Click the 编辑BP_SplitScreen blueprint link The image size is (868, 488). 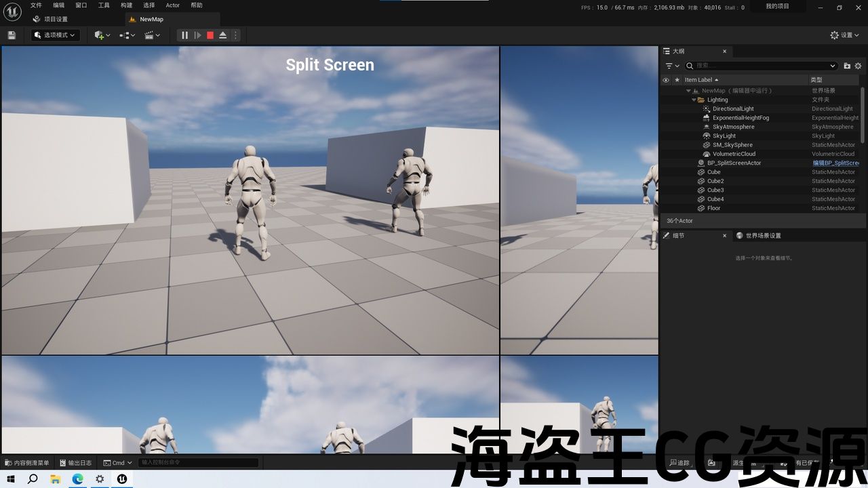(835, 163)
